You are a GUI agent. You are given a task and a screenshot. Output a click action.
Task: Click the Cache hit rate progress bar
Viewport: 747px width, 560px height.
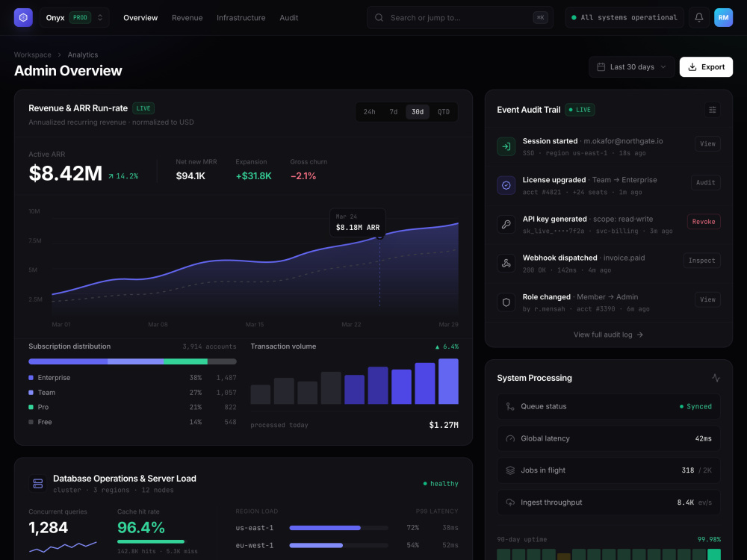[x=152, y=541]
